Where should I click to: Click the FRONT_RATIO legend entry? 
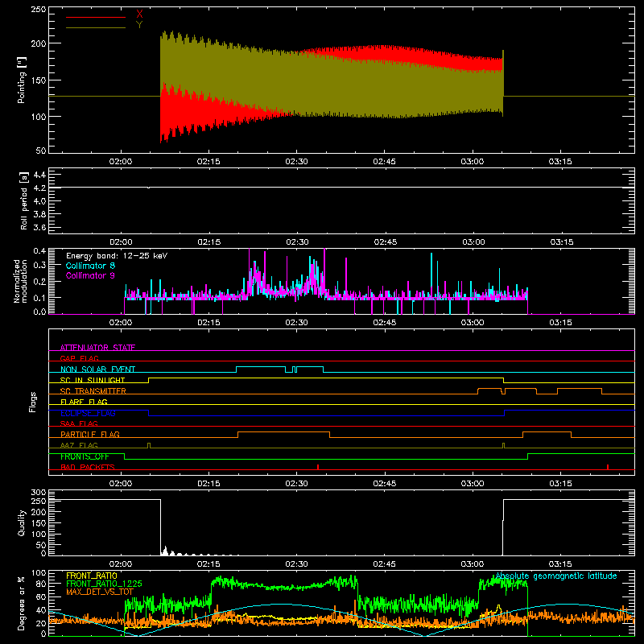(x=92, y=576)
